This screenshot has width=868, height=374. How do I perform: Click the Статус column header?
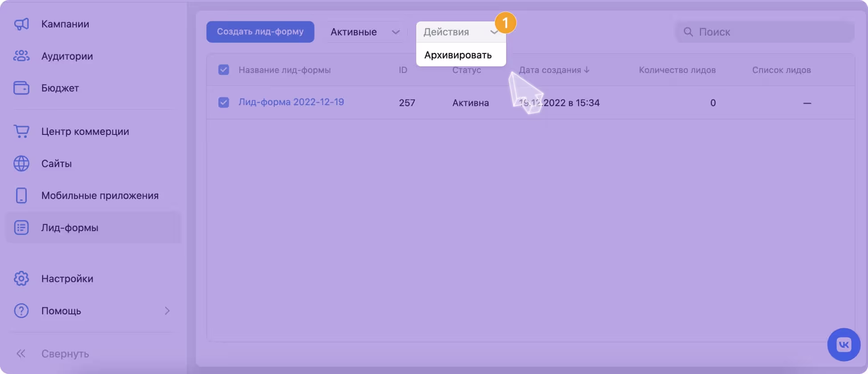(466, 70)
